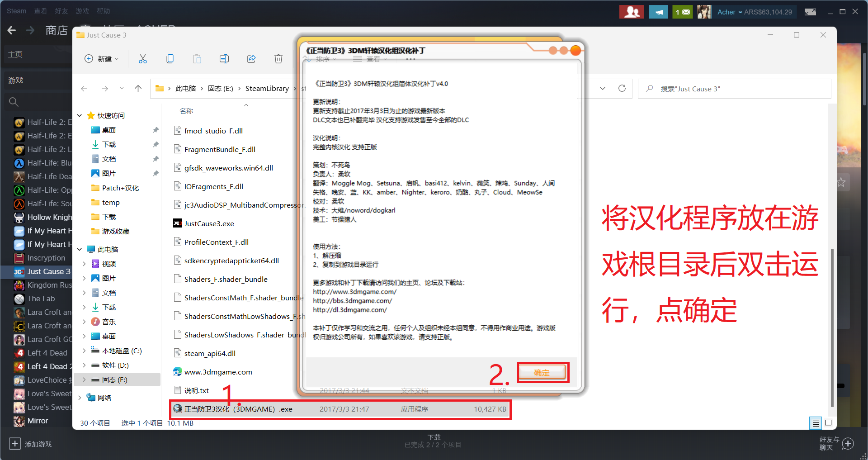Open Steam announcements megaphone icon
This screenshot has height=460, width=868.
pyautogui.click(x=658, y=12)
